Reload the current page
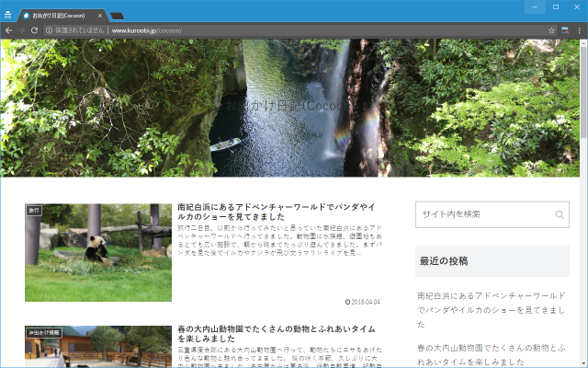The width and height of the screenshot is (588, 368). [x=34, y=30]
